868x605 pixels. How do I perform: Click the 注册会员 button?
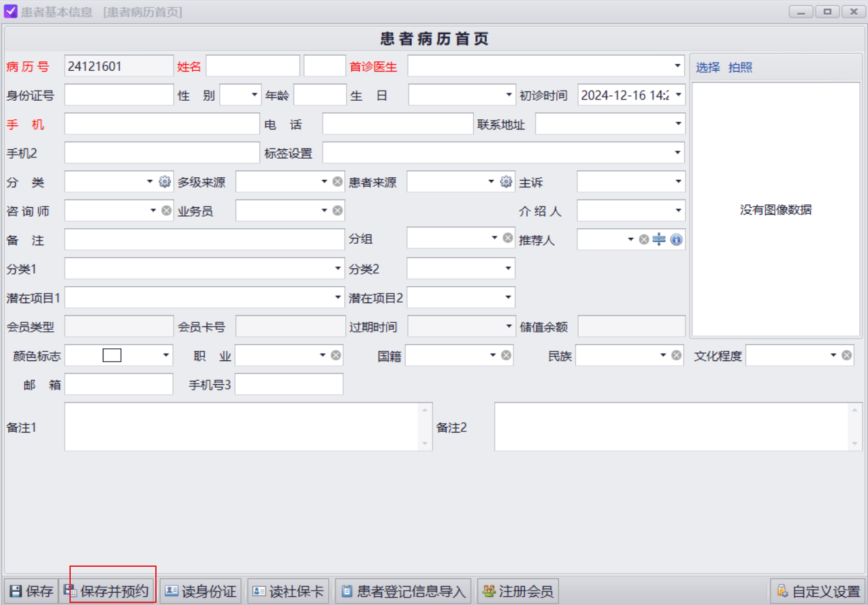click(517, 591)
